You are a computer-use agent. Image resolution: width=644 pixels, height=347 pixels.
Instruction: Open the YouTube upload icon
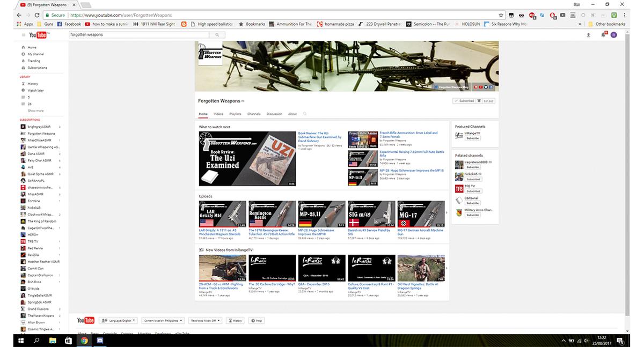(x=589, y=35)
